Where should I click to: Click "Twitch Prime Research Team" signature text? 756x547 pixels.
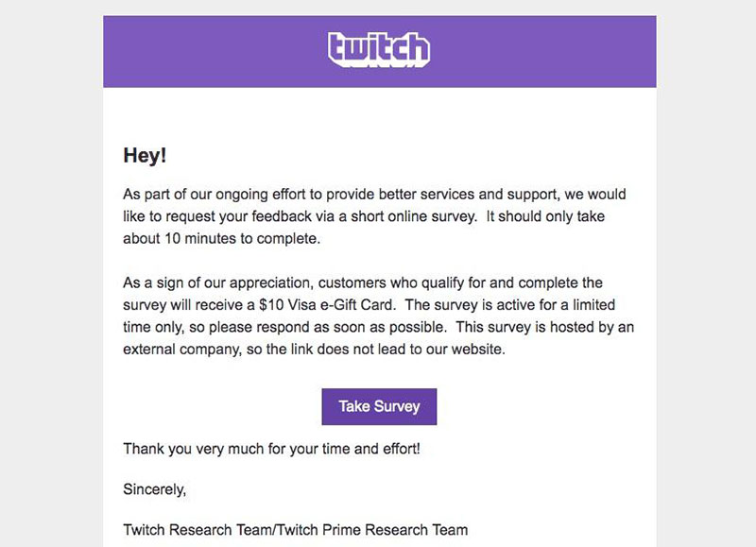click(x=372, y=530)
